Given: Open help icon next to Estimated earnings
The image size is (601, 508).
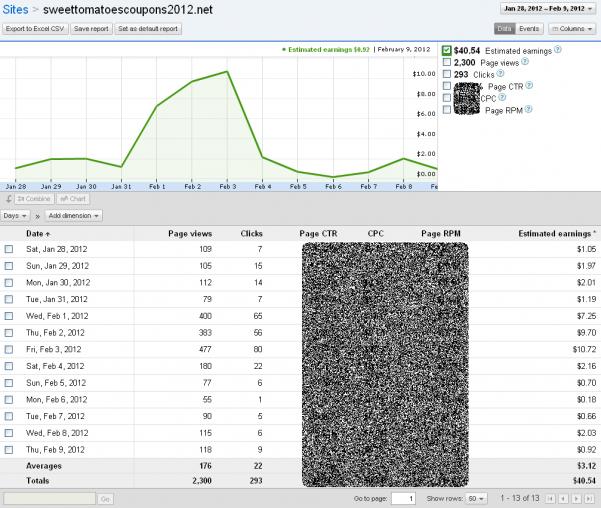Looking at the screenshot, I should [x=558, y=49].
